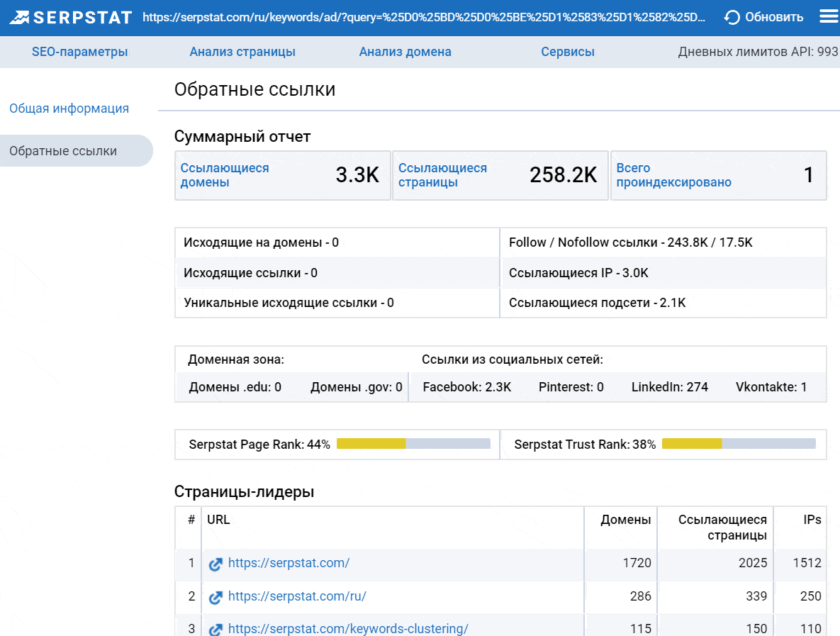Click Serpstat Trust Rank: 38% label
Image resolution: width=840 pixels, height=636 pixels.
[585, 445]
